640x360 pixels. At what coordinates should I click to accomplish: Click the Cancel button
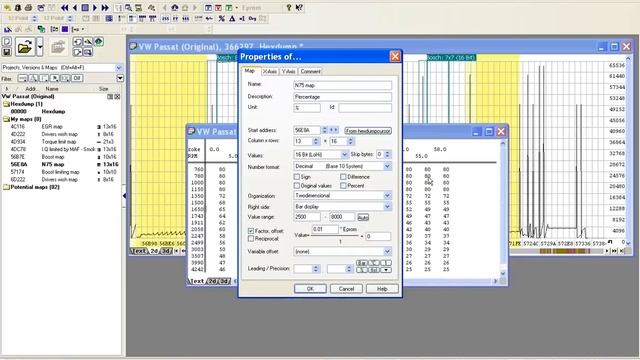[346, 289]
